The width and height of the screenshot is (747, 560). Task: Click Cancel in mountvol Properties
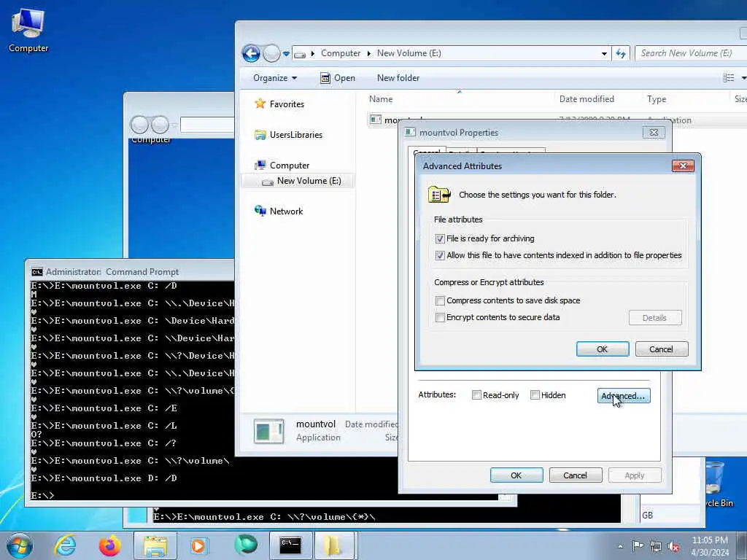(576, 475)
